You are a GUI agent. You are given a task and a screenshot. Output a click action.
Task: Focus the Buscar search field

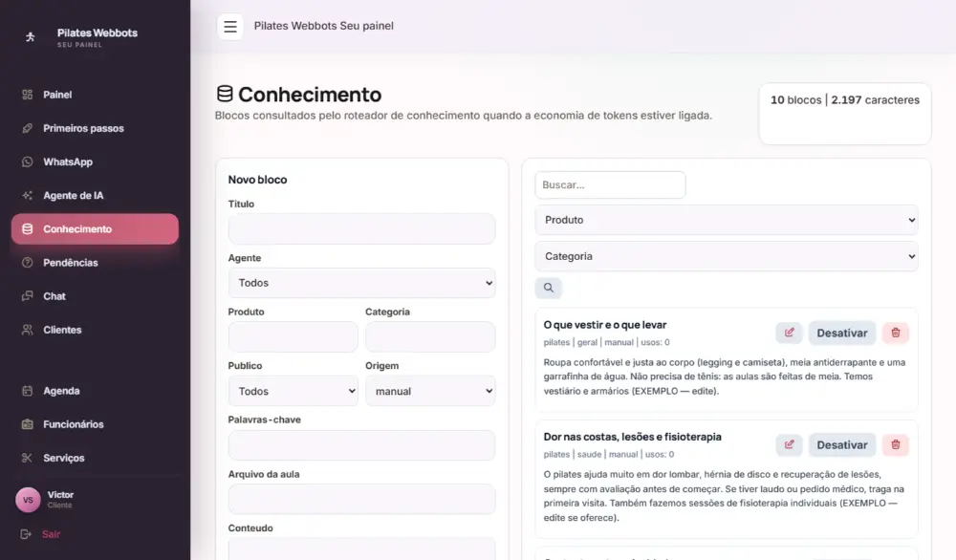click(610, 184)
